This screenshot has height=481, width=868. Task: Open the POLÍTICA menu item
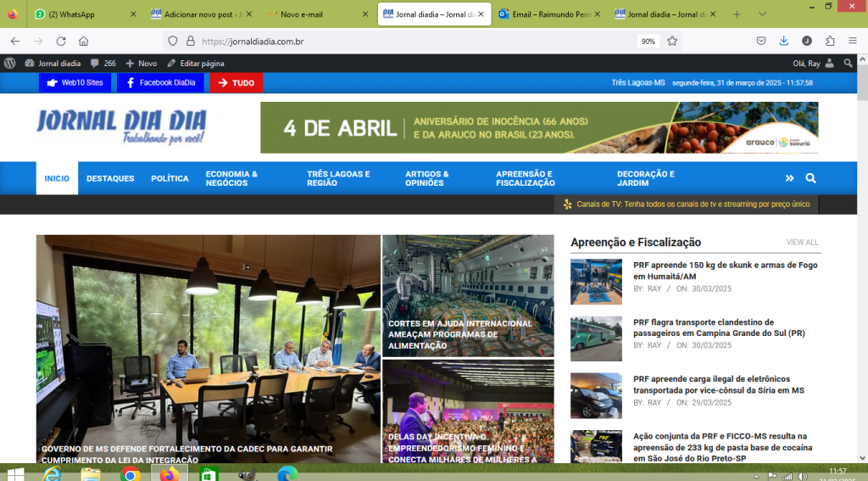point(170,178)
